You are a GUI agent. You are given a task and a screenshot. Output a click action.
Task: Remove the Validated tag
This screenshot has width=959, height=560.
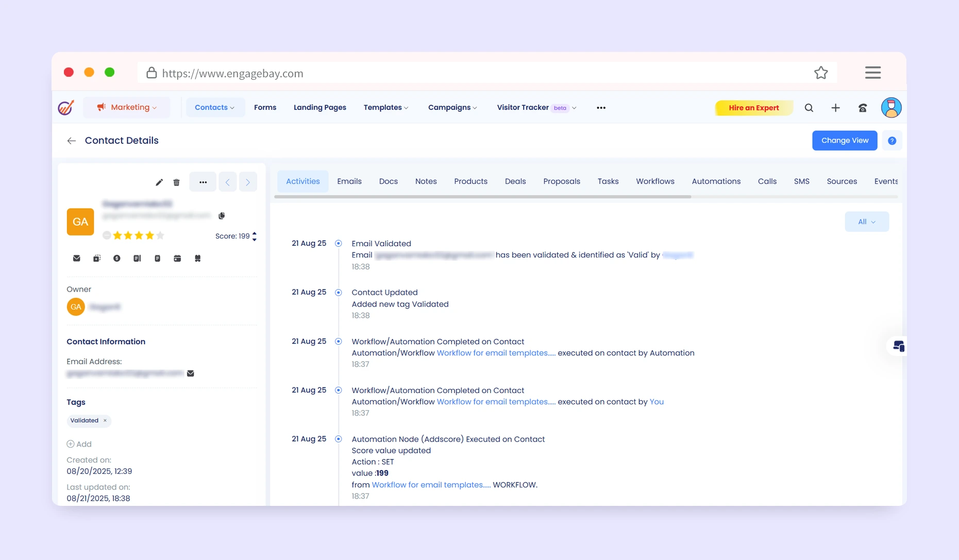[105, 420]
